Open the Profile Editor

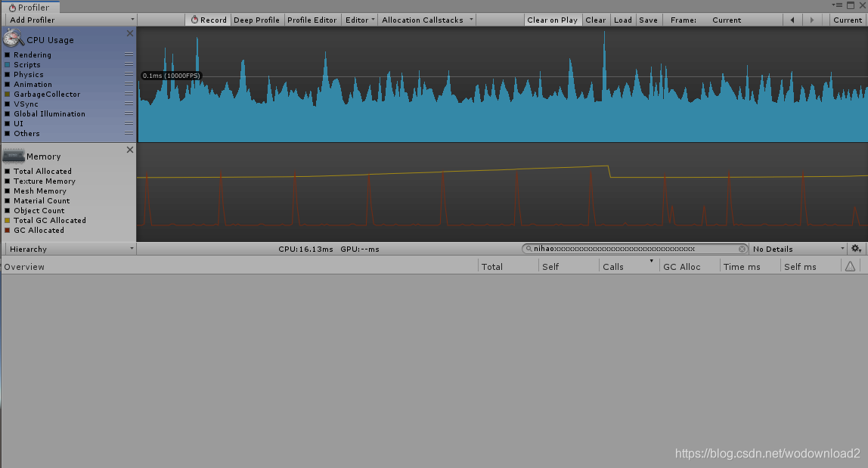pyautogui.click(x=312, y=20)
